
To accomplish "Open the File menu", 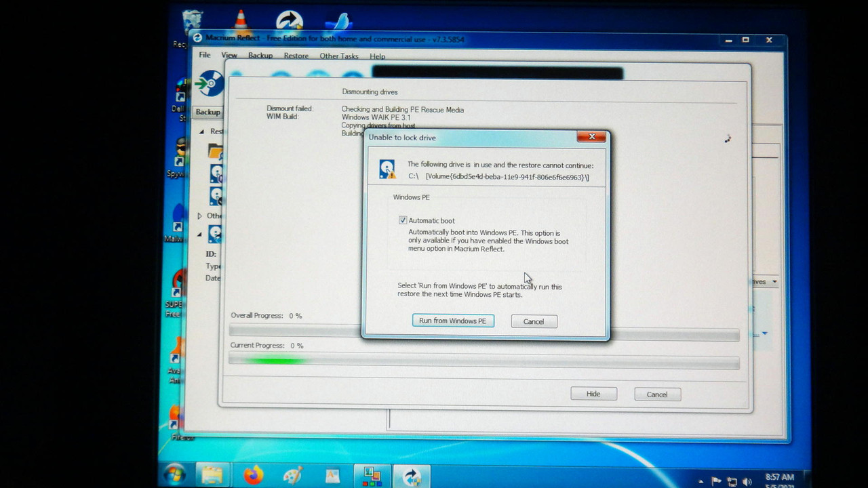I will [205, 55].
